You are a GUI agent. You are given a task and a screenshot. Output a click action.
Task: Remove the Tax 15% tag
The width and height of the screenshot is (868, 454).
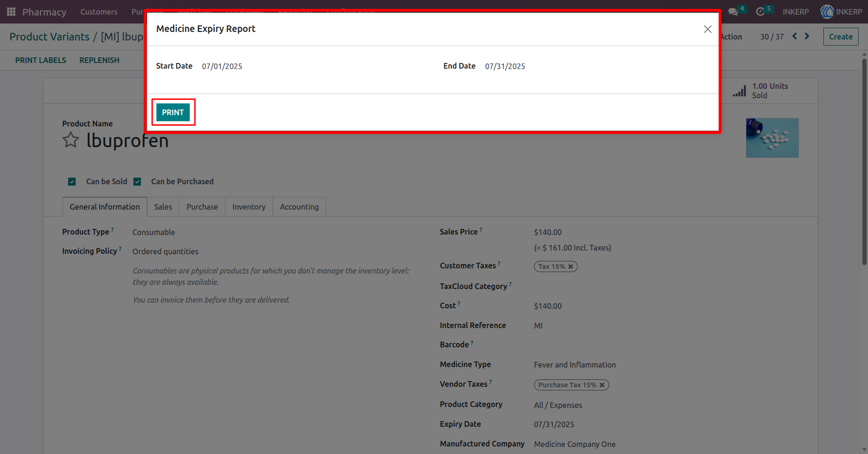point(571,266)
